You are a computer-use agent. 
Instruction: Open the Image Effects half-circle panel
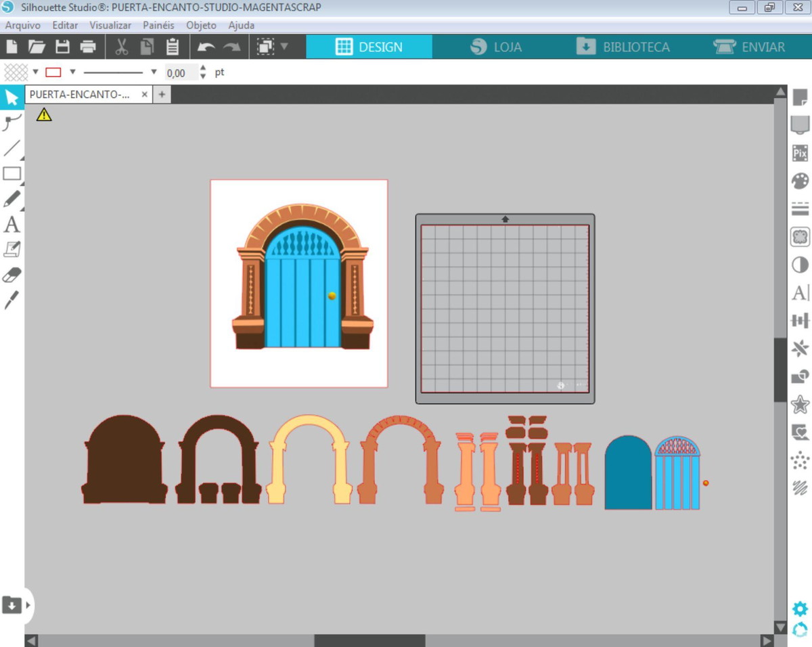[800, 265]
